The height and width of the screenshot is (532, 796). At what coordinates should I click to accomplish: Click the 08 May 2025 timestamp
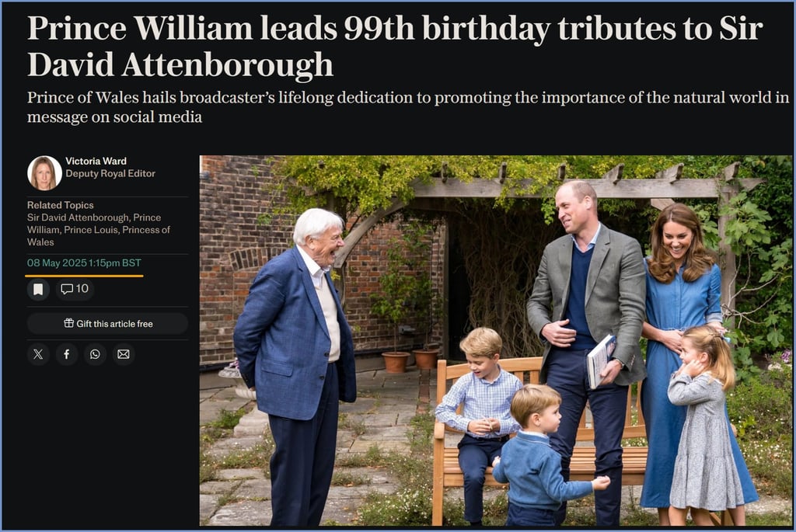point(84,263)
